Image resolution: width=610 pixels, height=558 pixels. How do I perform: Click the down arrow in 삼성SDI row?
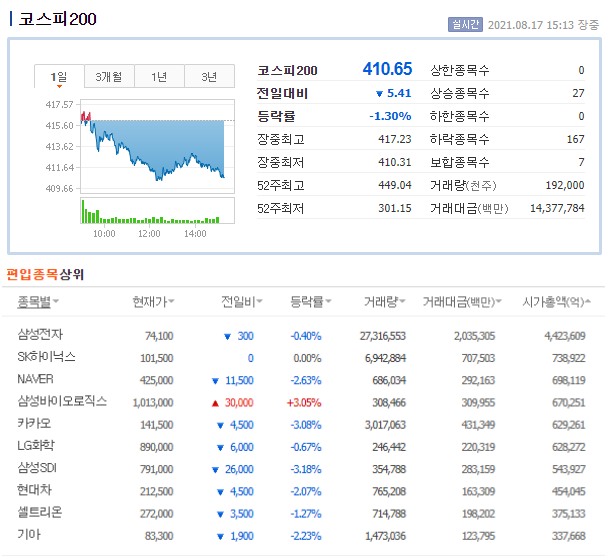click(x=215, y=470)
